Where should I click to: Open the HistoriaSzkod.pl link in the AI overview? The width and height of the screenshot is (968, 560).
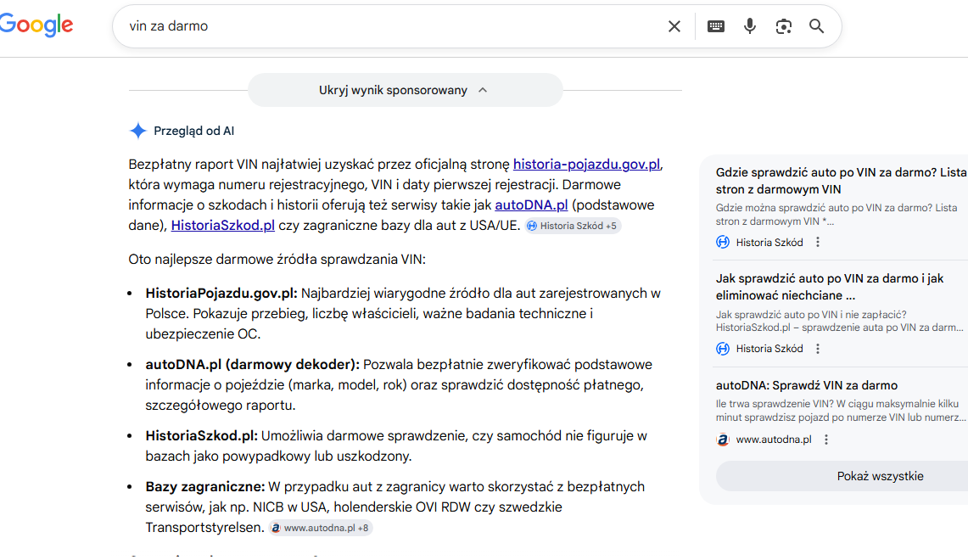coord(222,225)
